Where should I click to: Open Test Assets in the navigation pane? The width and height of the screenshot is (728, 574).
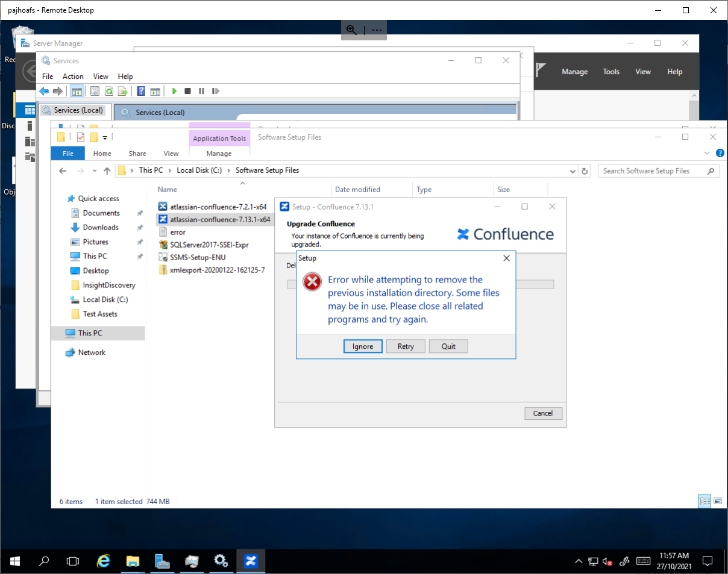coord(100,314)
